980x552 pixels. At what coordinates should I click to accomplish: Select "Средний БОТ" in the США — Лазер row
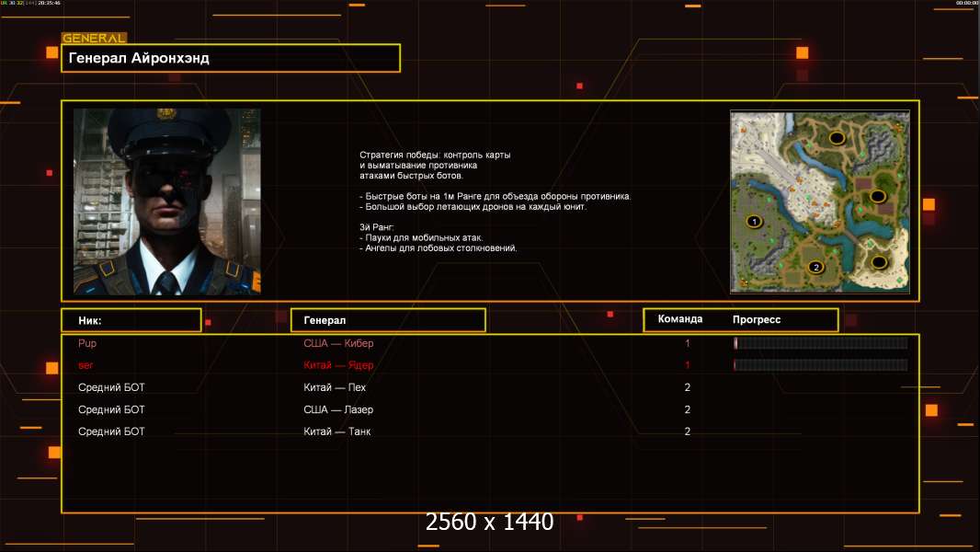click(111, 409)
